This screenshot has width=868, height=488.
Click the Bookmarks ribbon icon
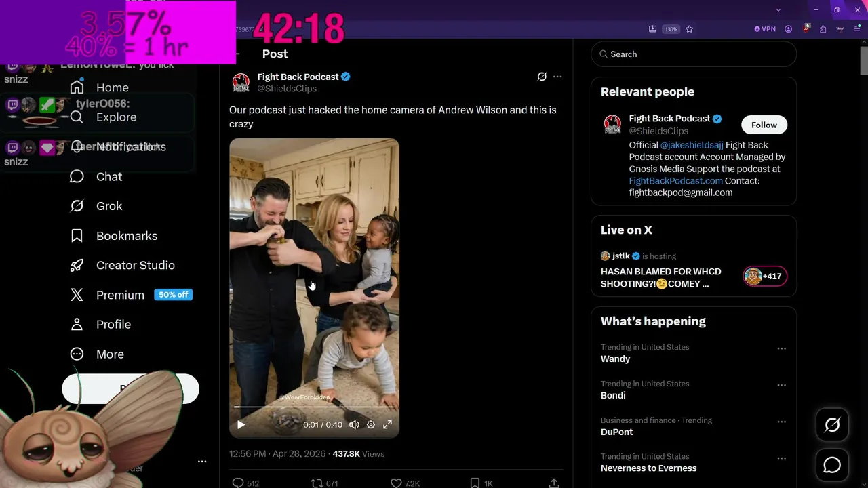tap(77, 236)
